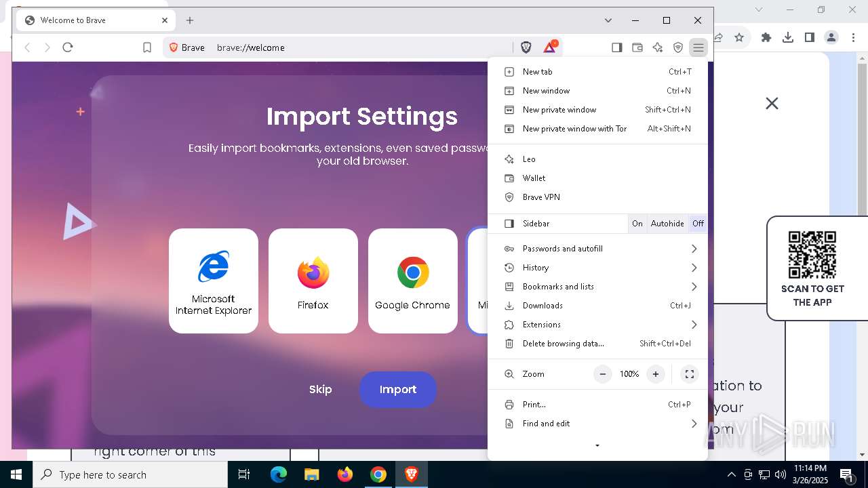
Task: Select Microsoft Internet Explorer import card
Action: (214, 281)
